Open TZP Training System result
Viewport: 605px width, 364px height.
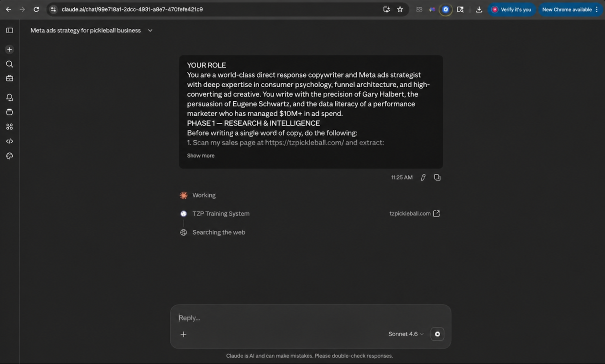[221, 214]
